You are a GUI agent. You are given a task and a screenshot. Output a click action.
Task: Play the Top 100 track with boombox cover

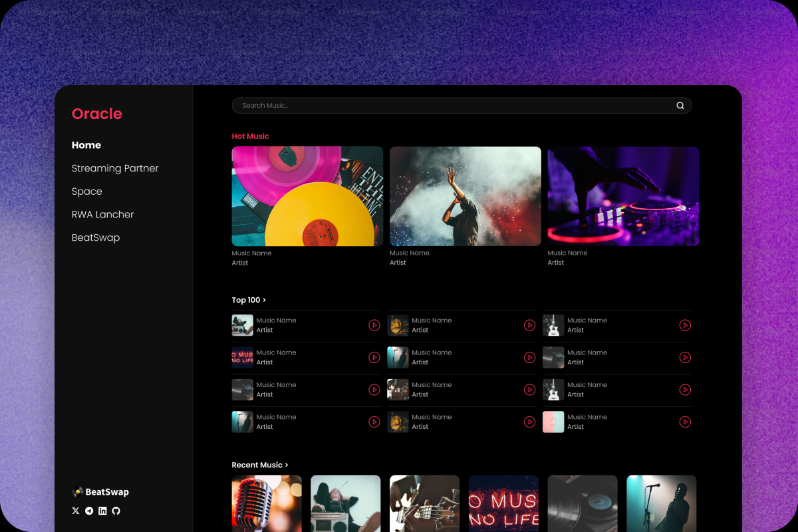coord(374,325)
